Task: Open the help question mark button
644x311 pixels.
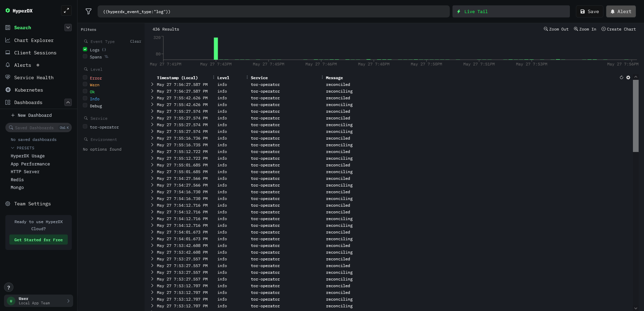Action: coord(9,288)
